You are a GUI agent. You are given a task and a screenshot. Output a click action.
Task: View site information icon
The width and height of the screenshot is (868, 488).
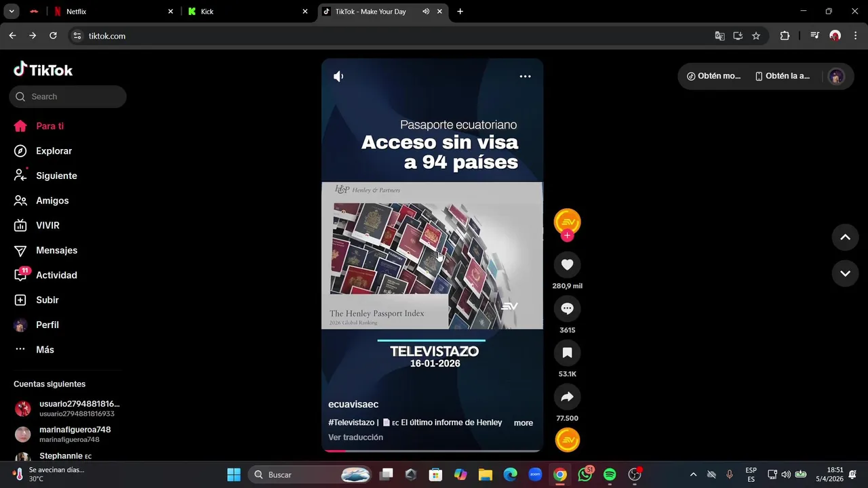click(x=77, y=36)
